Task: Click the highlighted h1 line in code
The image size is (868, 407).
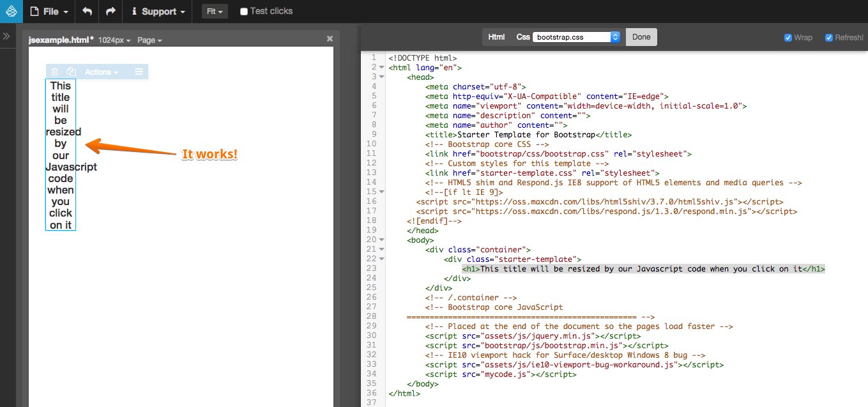Action: (643, 269)
